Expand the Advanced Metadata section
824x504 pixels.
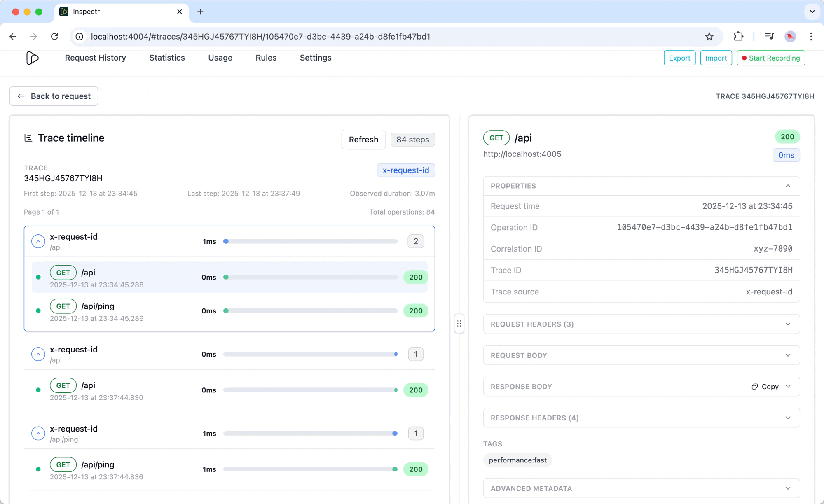click(788, 488)
